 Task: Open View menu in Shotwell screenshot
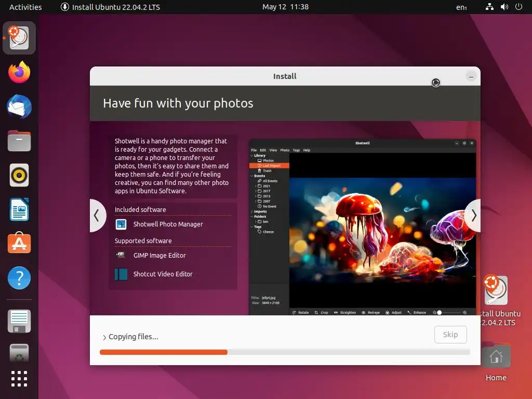click(273, 150)
